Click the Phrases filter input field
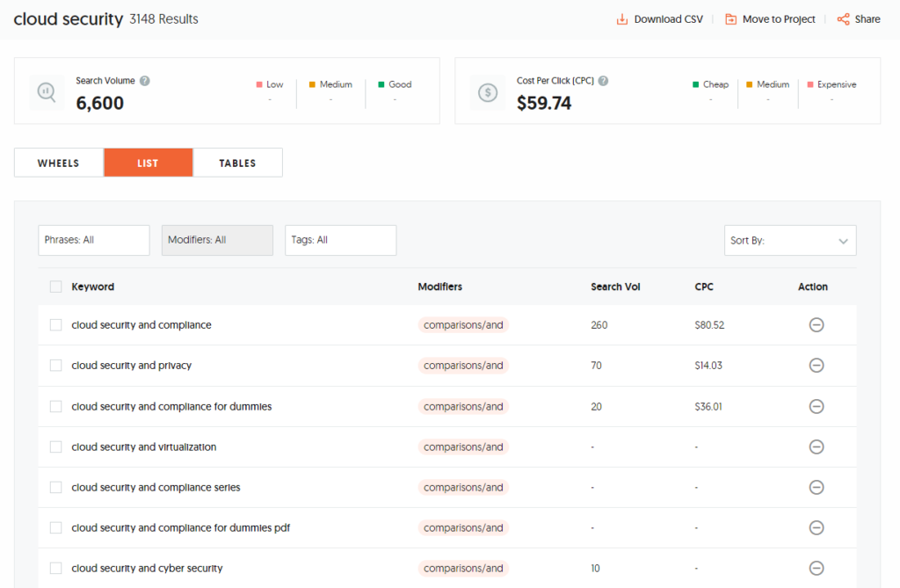The width and height of the screenshot is (900, 588). (x=93, y=240)
